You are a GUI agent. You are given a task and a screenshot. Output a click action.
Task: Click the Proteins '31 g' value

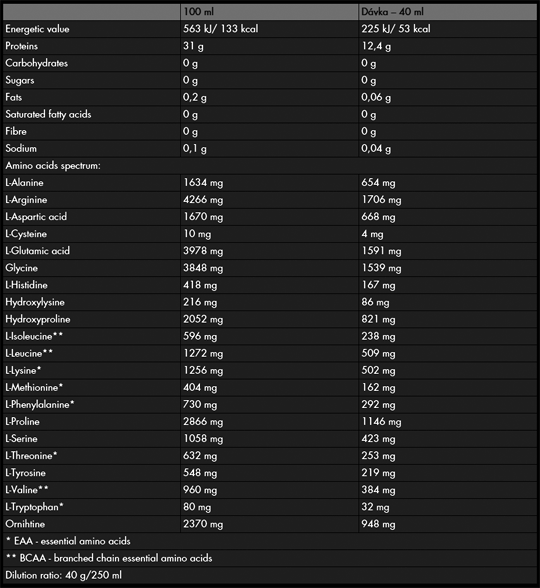coord(194,46)
